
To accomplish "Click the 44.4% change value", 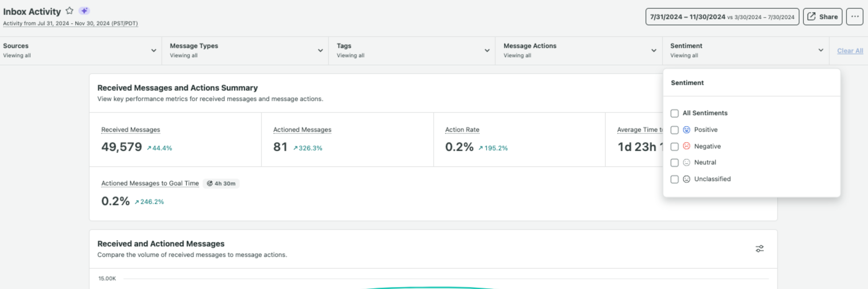I will (x=162, y=148).
